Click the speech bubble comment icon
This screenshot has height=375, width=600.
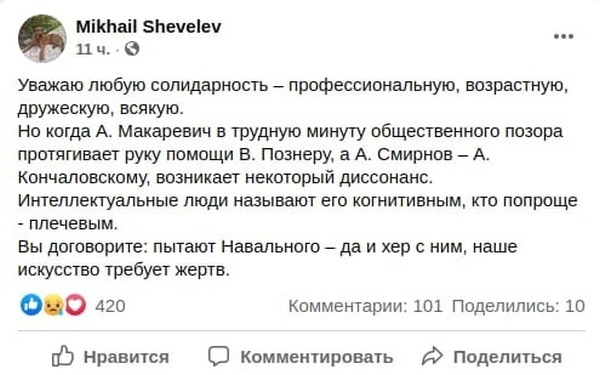(218, 356)
